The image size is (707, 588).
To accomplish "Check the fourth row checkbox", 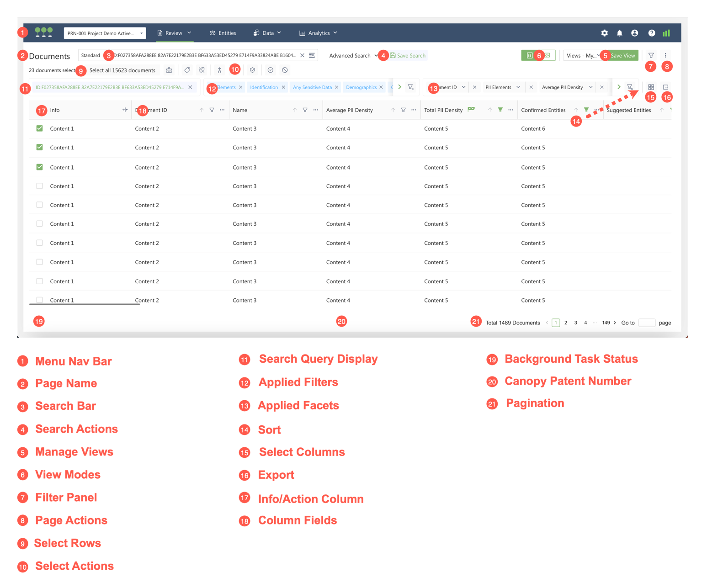I will click(x=40, y=186).
